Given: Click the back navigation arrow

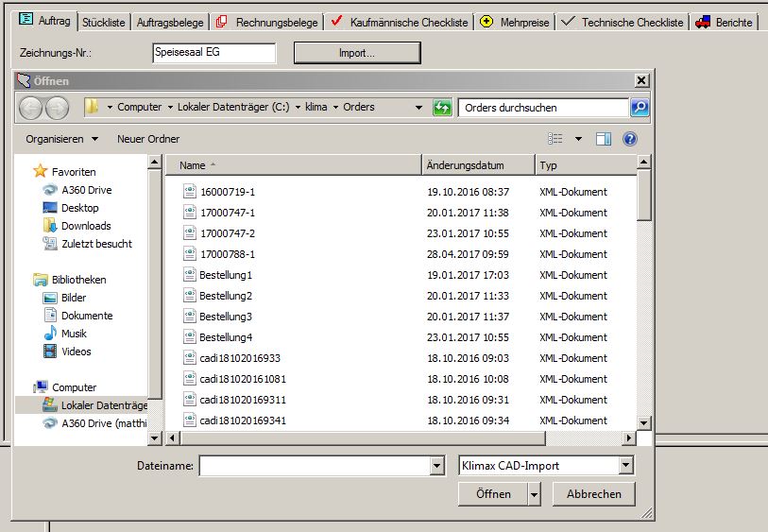Looking at the screenshot, I should click(32, 108).
